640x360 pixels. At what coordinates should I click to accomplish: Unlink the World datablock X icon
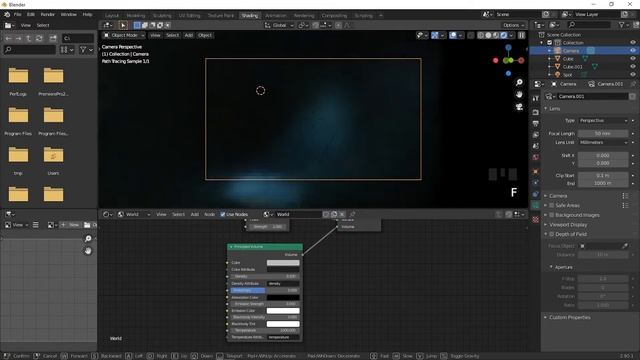point(342,214)
